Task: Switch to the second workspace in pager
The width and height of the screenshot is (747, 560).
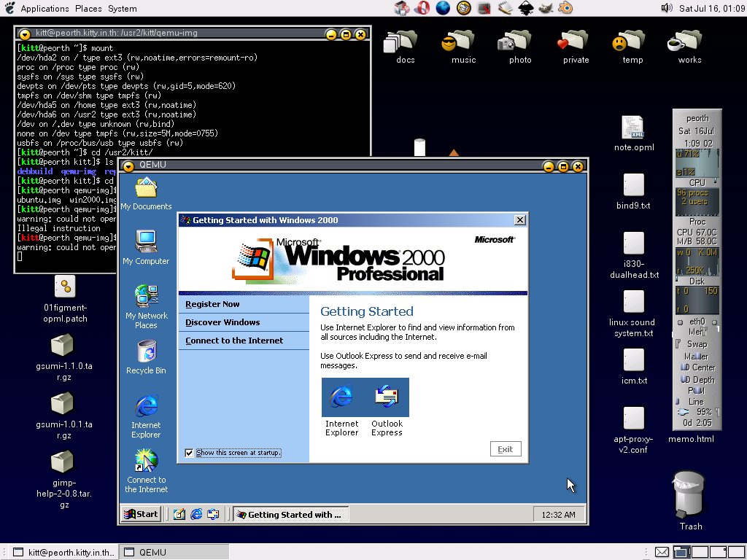Action: click(x=700, y=552)
